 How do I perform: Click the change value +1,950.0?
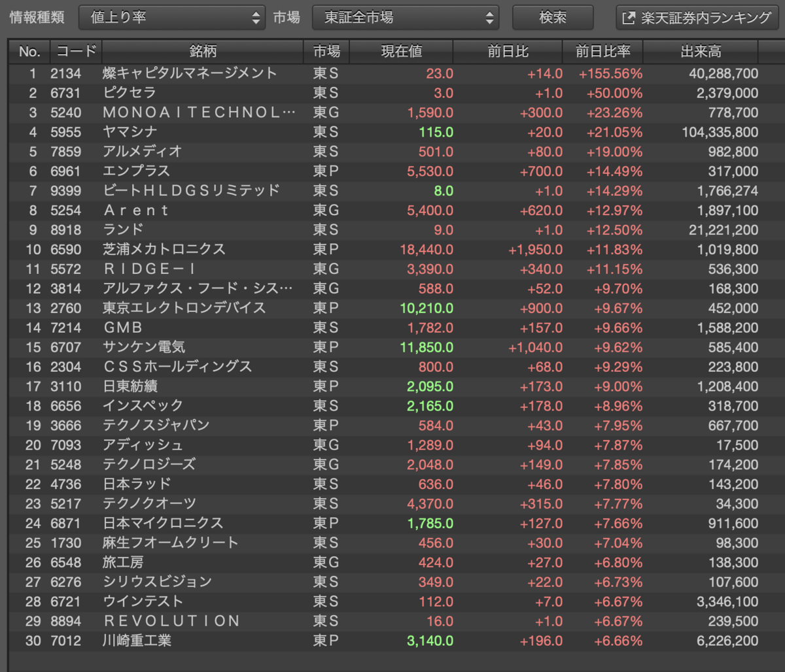coord(535,250)
